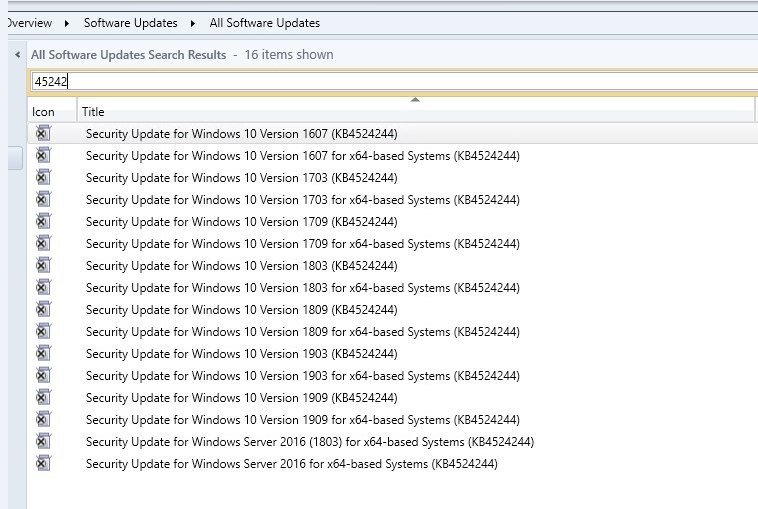Go to Overview breadcrumb node
The height and width of the screenshot is (509, 758).
pyautogui.click(x=30, y=23)
